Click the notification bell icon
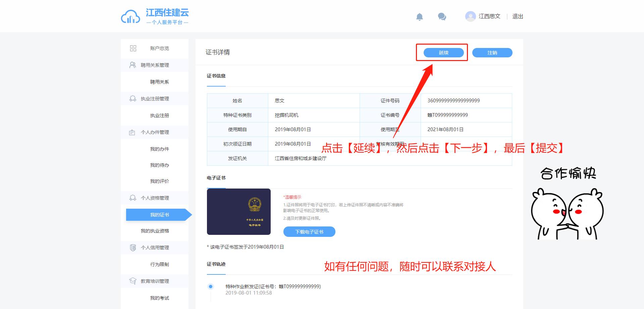The width and height of the screenshot is (644, 309). (419, 17)
